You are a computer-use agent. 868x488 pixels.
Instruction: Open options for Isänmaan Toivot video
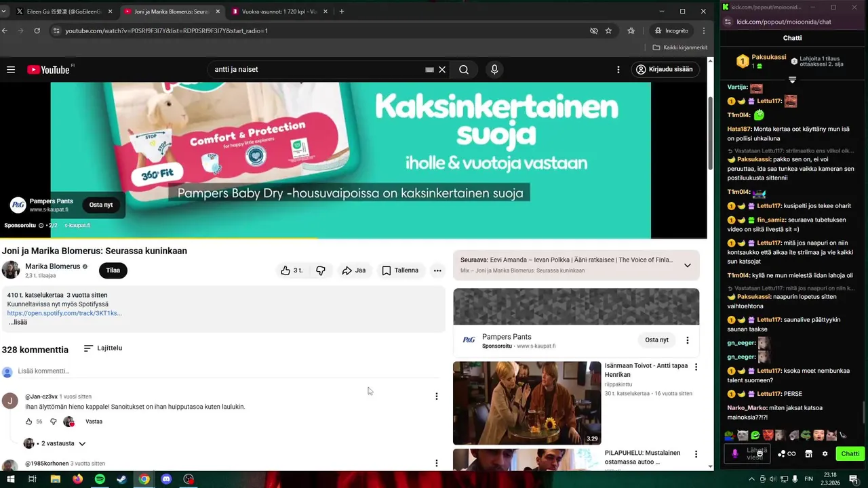pos(695,367)
